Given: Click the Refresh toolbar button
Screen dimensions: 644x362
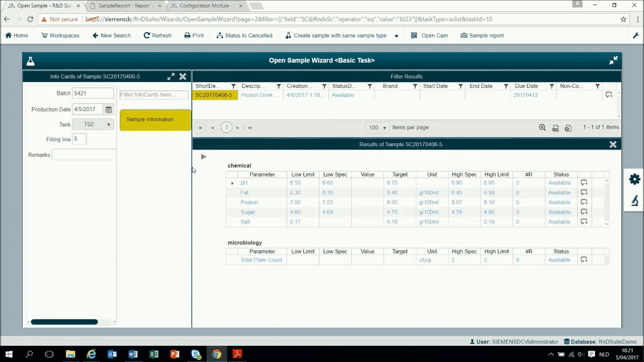Looking at the screenshot, I should point(158,35).
